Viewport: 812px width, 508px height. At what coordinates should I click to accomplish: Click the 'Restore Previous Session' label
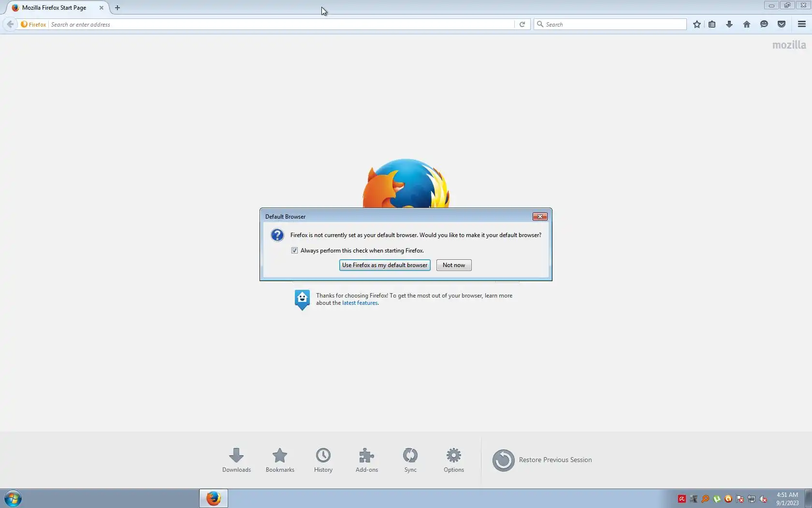coord(555,460)
